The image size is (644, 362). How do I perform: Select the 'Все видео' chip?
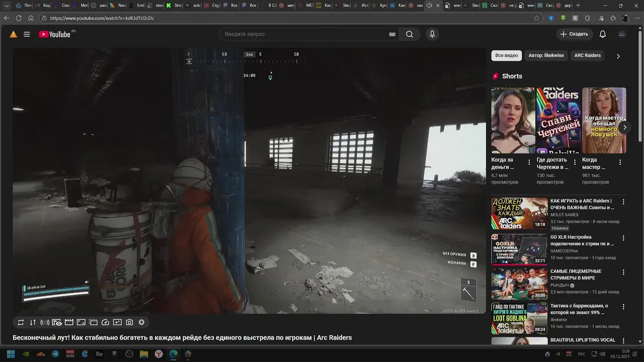point(506,55)
